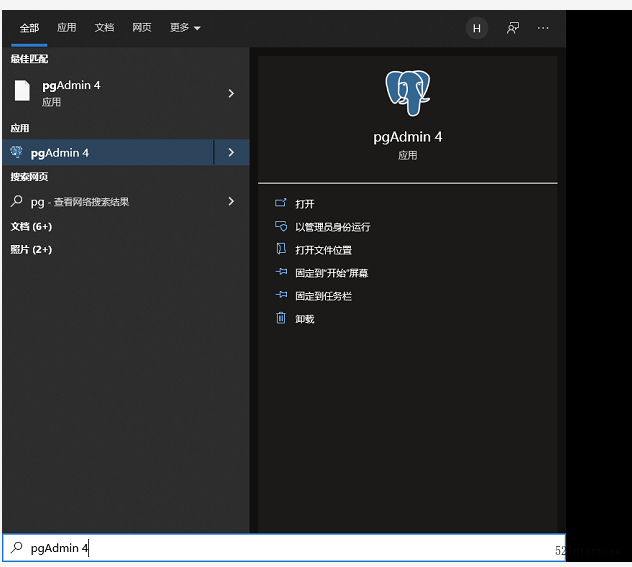Click the small elephant icon in app list
Screen dimensions: 632x567
pyautogui.click(x=17, y=152)
